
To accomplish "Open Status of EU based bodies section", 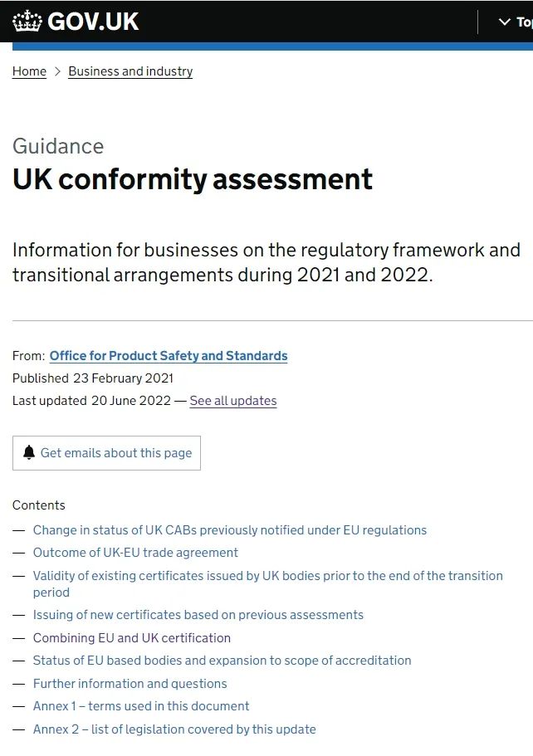I will click(x=222, y=660).
